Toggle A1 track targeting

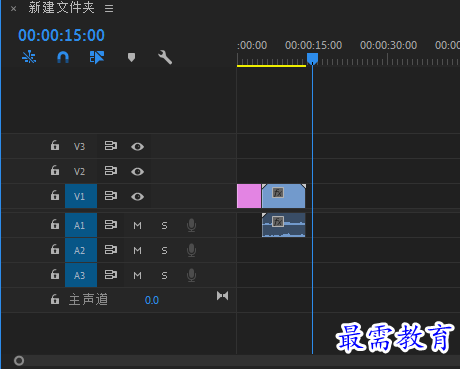(81, 225)
